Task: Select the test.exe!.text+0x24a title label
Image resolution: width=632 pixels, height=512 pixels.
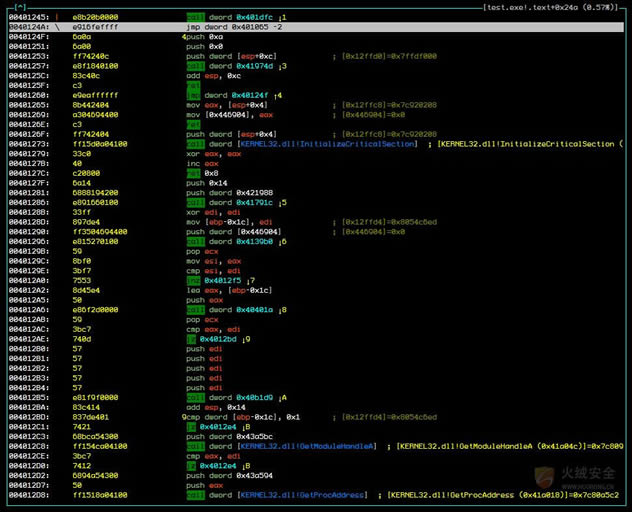Action: [x=528, y=7]
